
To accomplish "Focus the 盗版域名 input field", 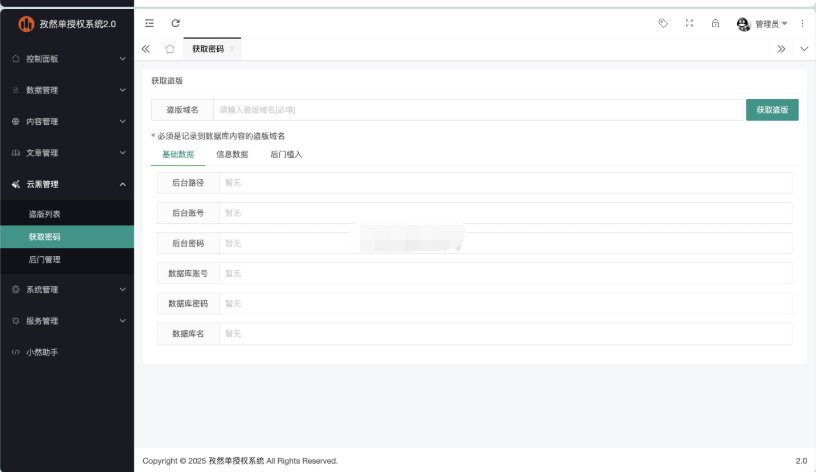I will pyautogui.click(x=479, y=110).
